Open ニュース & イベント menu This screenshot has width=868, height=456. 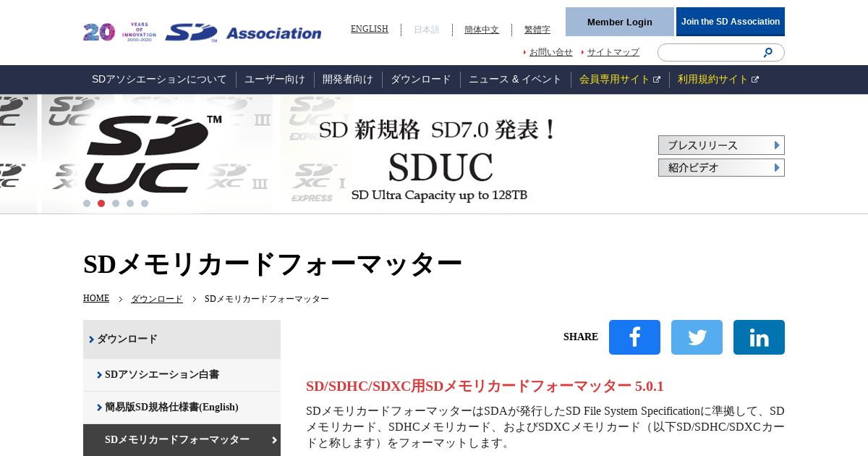pyautogui.click(x=515, y=80)
